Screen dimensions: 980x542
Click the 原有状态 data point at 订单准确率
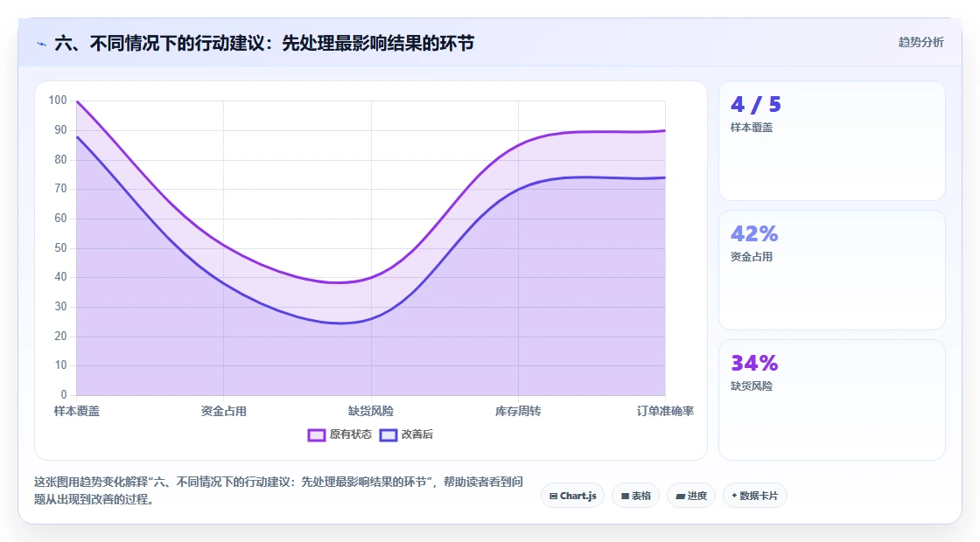click(665, 130)
